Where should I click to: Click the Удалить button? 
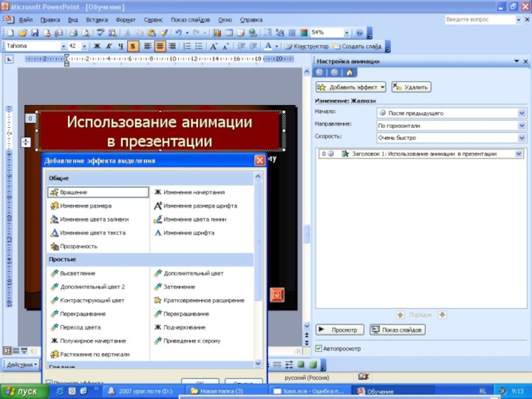[x=411, y=87]
